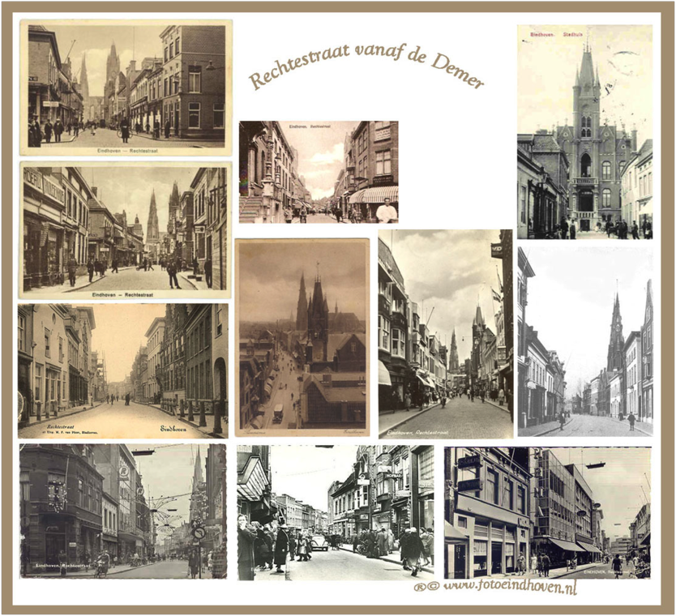The image size is (676, 616).
Task: Select the second left postcard with twin spires
Action: coord(126,230)
